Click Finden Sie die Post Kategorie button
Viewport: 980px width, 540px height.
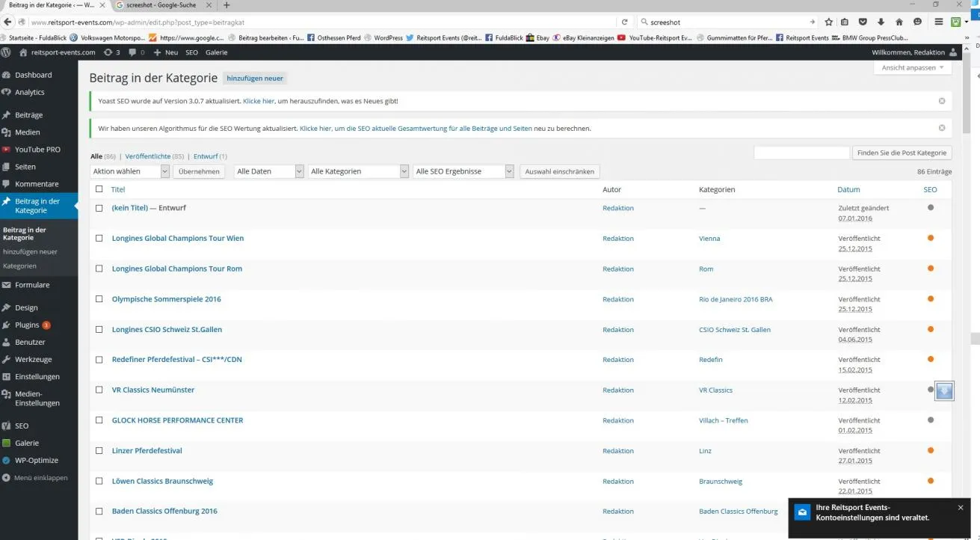902,153
